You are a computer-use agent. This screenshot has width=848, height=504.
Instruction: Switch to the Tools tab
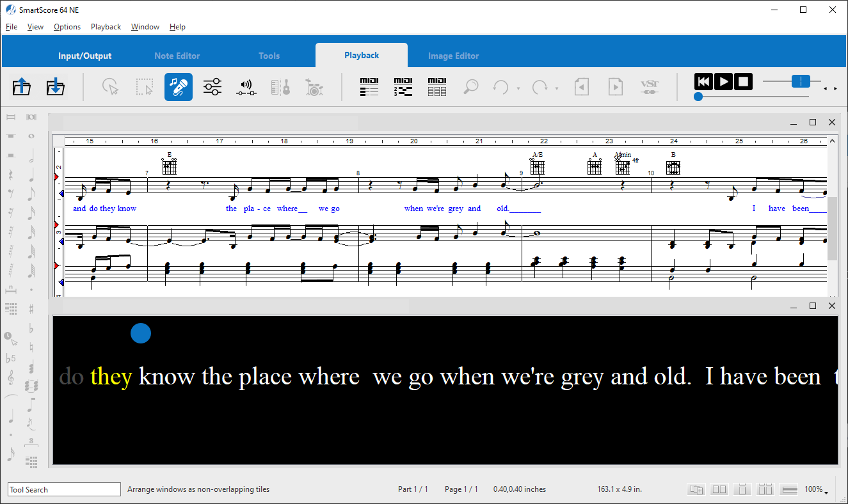(269, 56)
